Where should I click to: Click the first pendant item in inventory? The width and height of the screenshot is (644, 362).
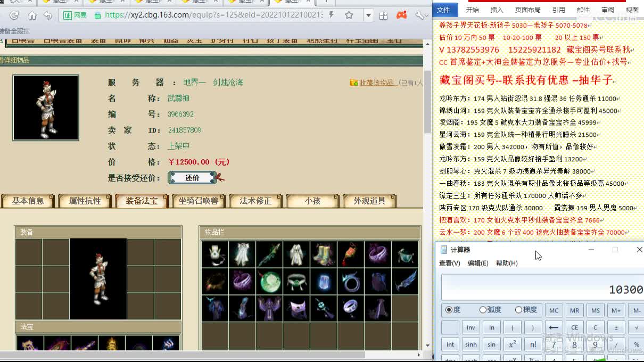pos(215,254)
